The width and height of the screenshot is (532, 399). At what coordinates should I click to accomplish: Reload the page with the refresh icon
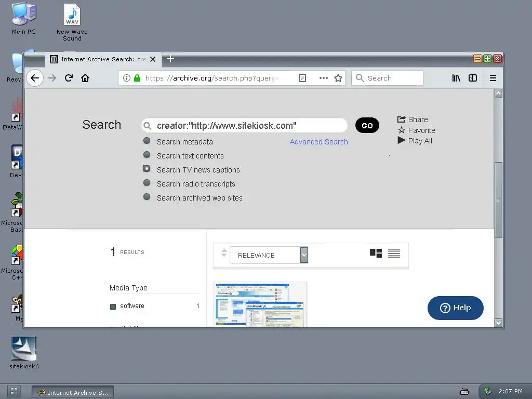[69, 78]
